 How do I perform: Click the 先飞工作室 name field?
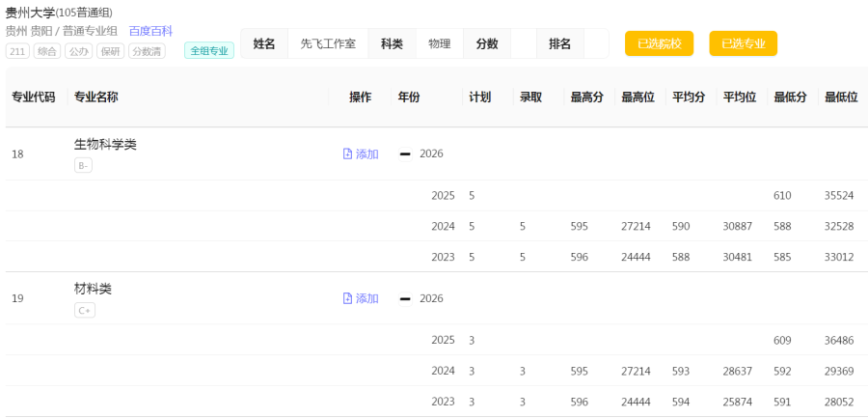click(328, 43)
